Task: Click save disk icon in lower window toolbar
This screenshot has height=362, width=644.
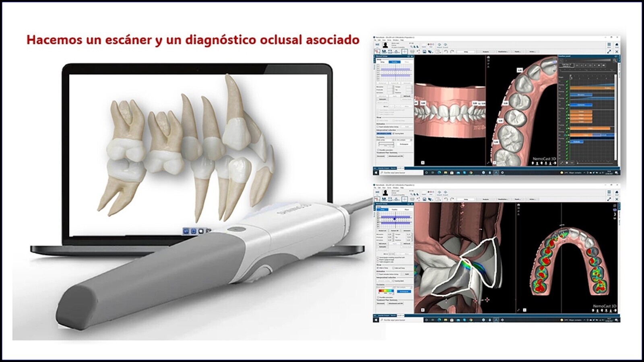Action: [x=384, y=199]
